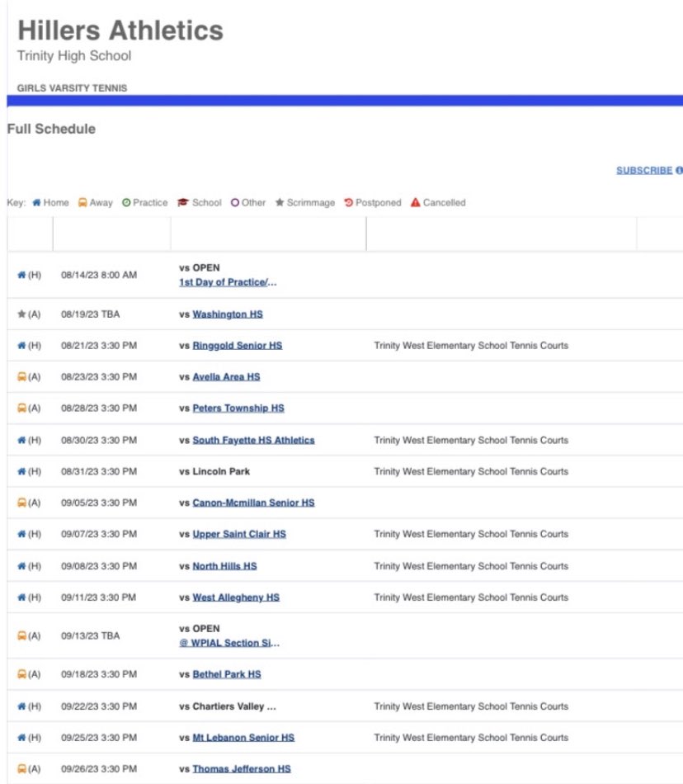This screenshot has height=784, width=683.
Task: Click the info icon beside SUBSCRIBE
Action: (680, 171)
